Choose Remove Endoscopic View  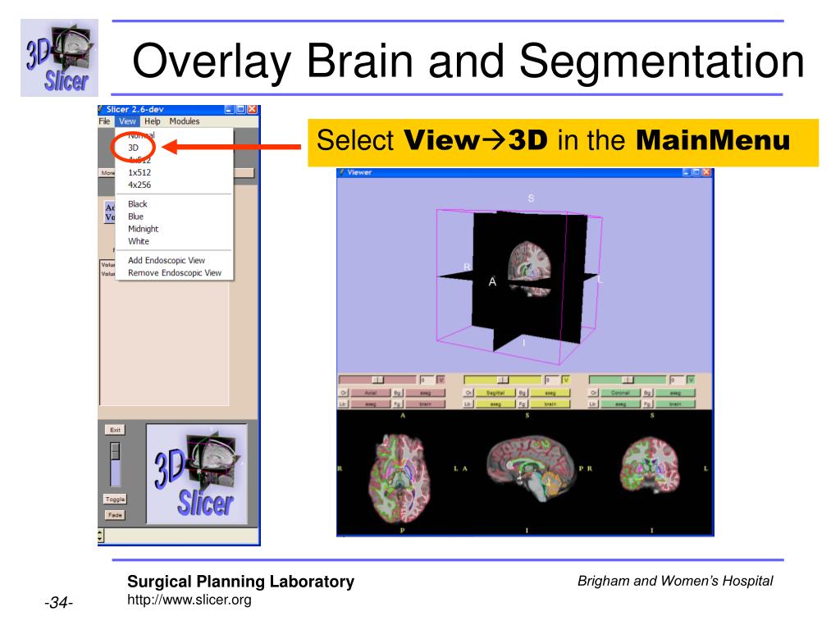pyautogui.click(x=174, y=272)
